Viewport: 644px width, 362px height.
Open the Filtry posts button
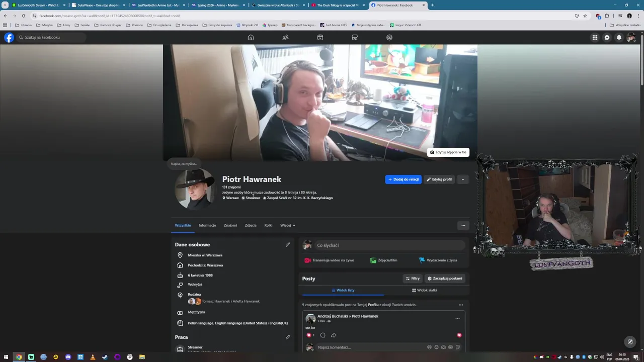click(x=413, y=279)
